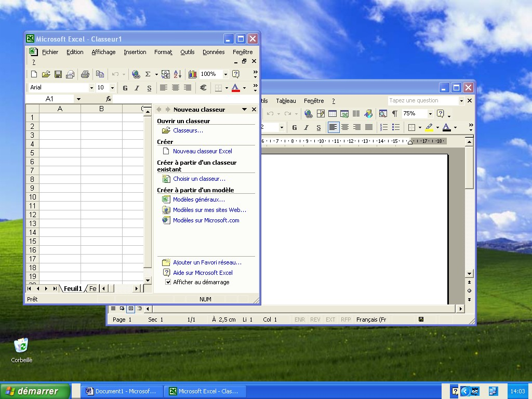Click the Open folder icon in Excel toolbar

pyautogui.click(x=46, y=74)
